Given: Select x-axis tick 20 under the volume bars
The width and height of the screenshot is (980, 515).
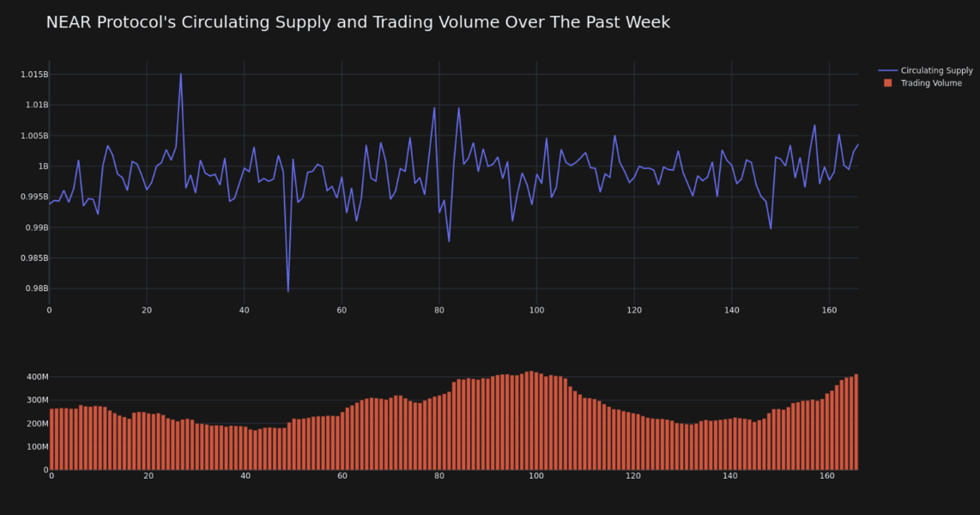Looking at the screenshot, I should click(148, 476).
